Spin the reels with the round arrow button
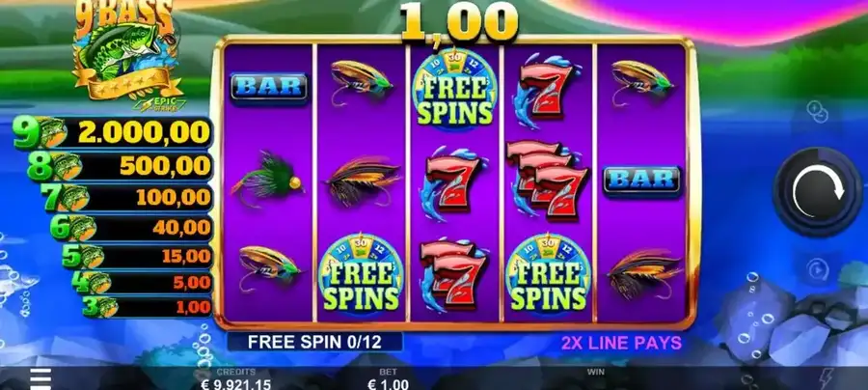Image resolution: width=868 pixels, height=390 pixels. pos(818,192)
